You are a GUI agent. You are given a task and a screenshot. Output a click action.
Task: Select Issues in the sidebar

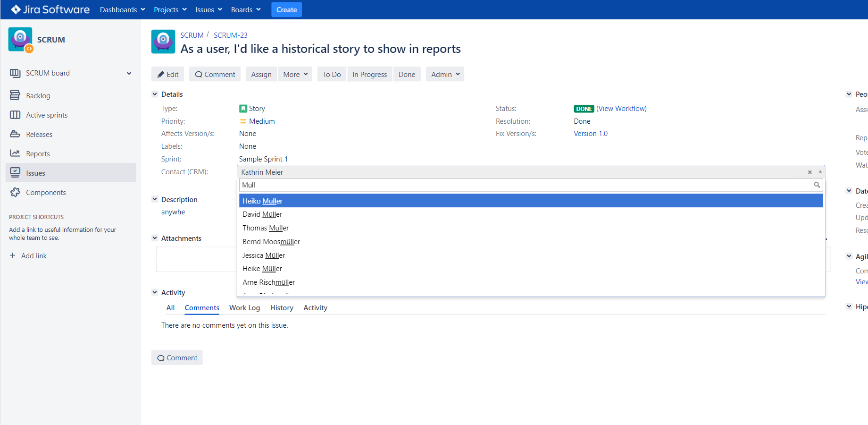[71, 173]
